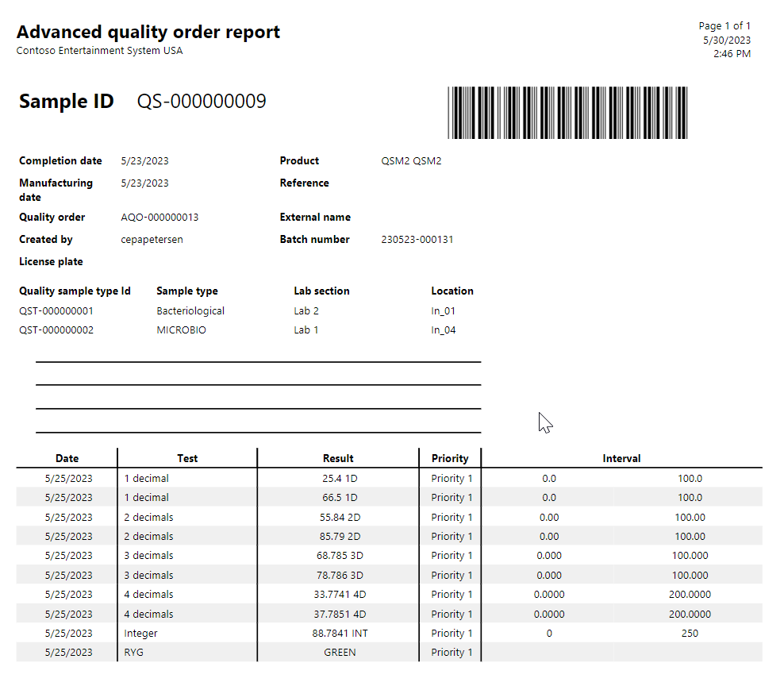Select the GREEN result in the RYG row
This screenshot has height=686, width=784.
click(x=340, y=652)
